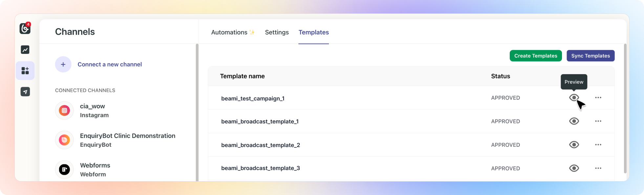Click the Create Templates button
The image size is (644, 195).
pos(535,56)
